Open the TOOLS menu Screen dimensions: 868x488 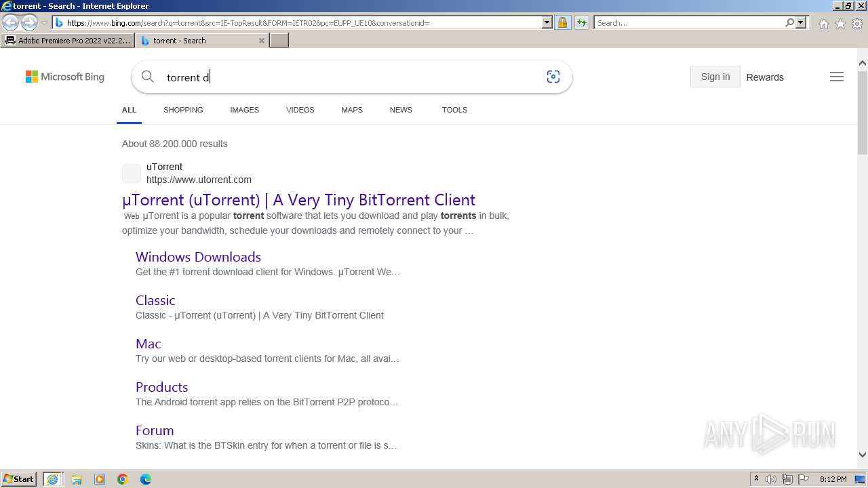pyautogui.click(x=454, y=110)
